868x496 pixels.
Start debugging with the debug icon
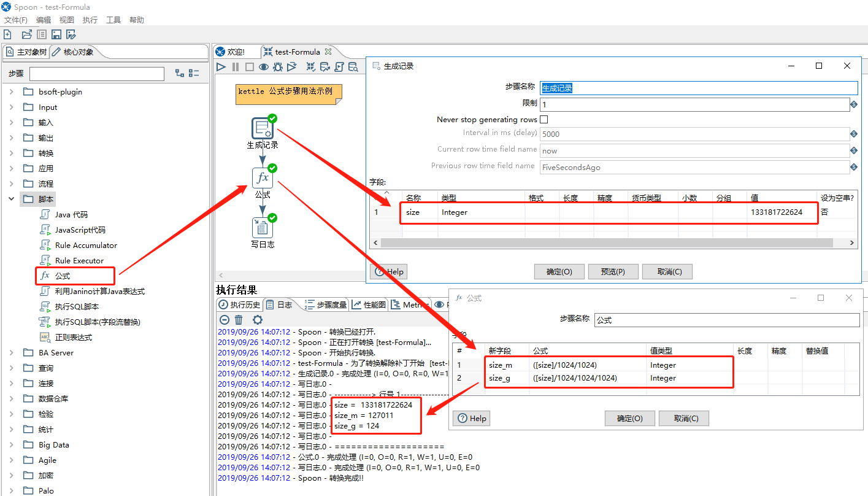coord(278,68)
